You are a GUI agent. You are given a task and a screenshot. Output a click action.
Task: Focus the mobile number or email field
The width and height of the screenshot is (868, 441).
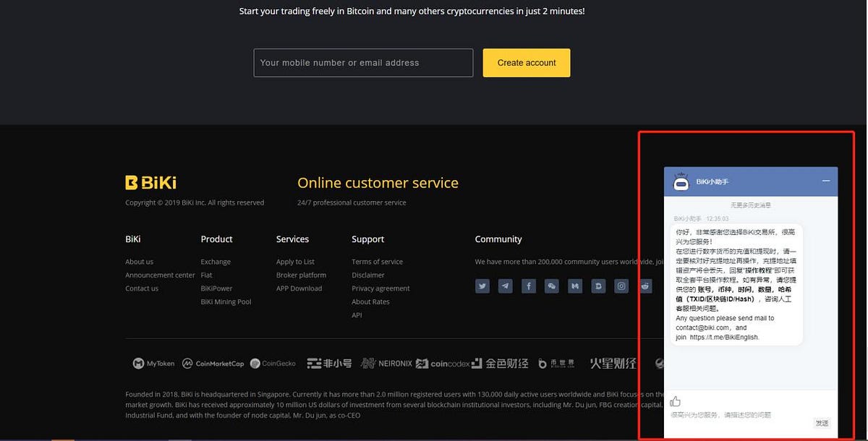point(363,63)
